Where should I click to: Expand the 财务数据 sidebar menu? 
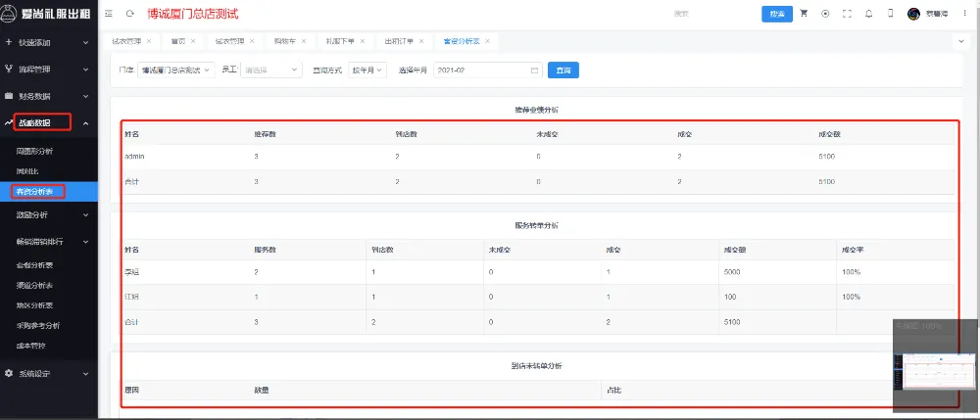coord(49,96)
